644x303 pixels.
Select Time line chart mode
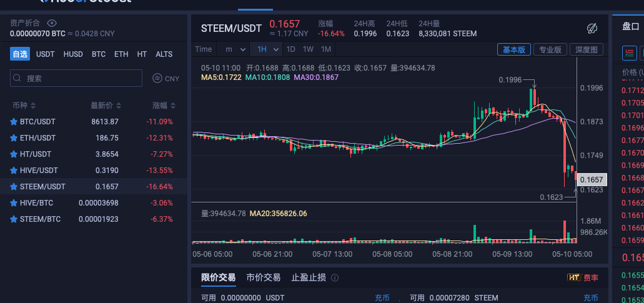pyautogui.click(x=204, y=49)
